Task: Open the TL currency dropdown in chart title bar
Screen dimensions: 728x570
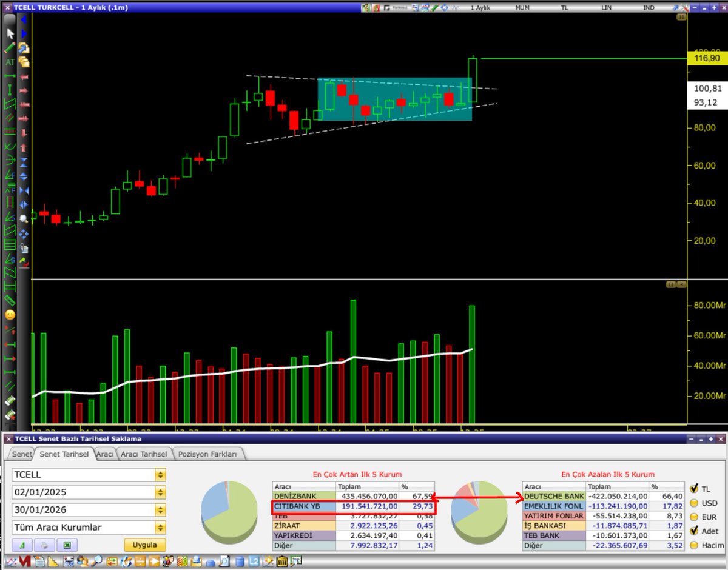Action: pos(565,8)
